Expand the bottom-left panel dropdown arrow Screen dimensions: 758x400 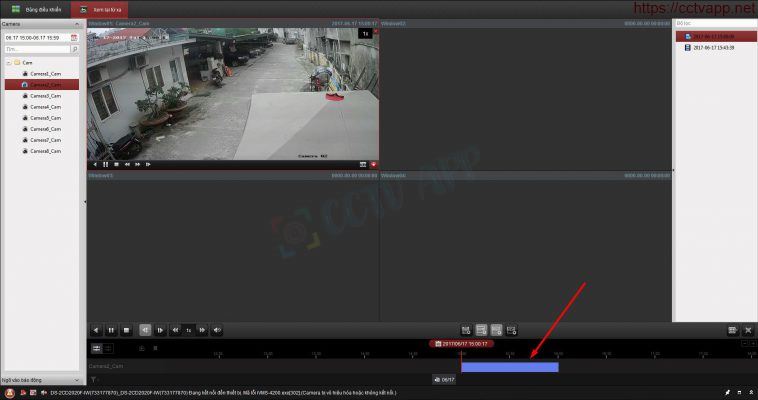pos(77,380)
